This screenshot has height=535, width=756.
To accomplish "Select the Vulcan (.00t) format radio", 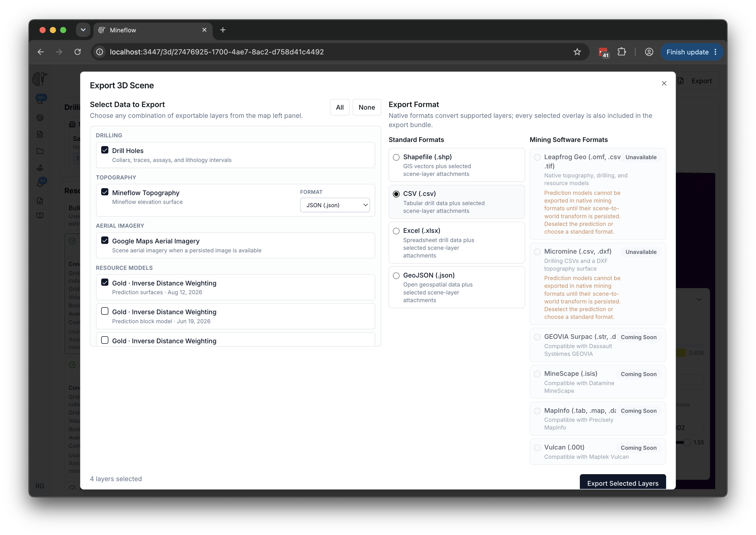I will pos(537,448).
